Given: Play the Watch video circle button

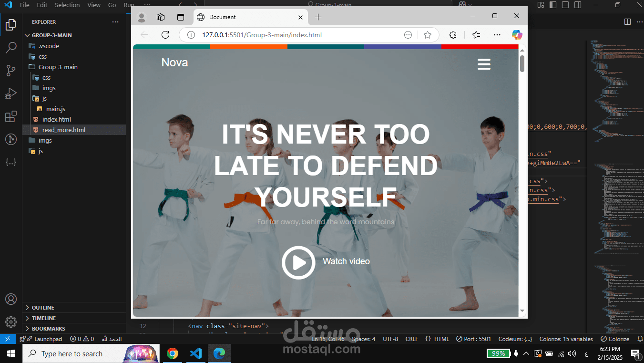Looking at the screenshot, I should [x=298, y=262].
